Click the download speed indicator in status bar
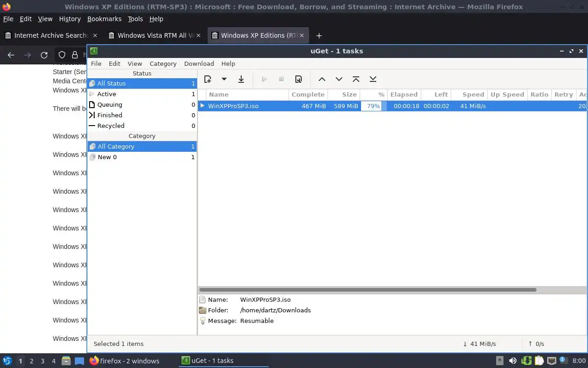588x368 pixels. (x=480, y=344)
